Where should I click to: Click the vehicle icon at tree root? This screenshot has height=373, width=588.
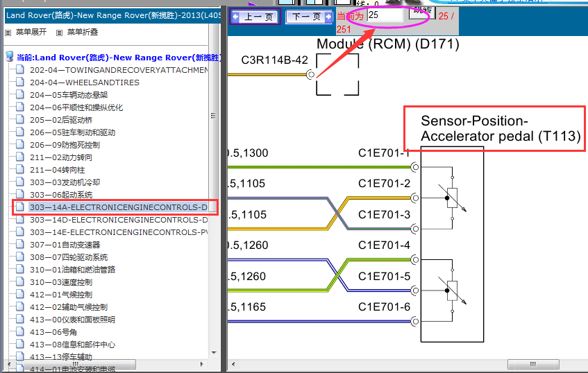pyautogui.click(x=10, y=57)
